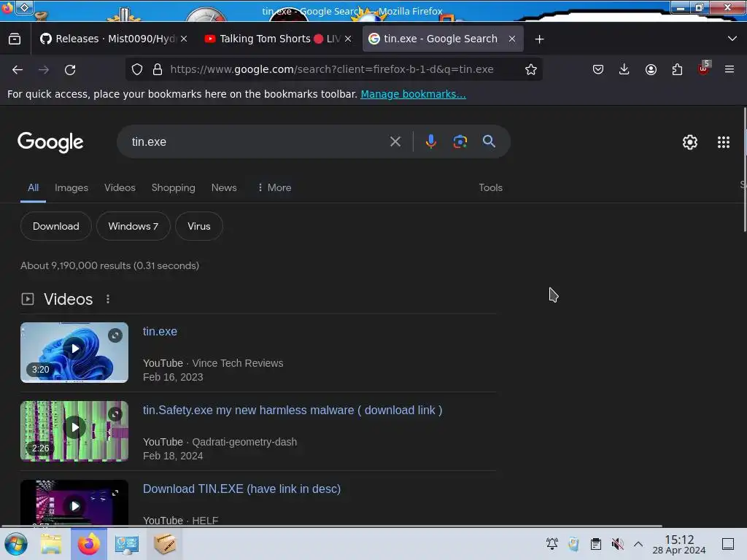Open the package box taskbar icon
The image size is (747, 560).
[164, 544]
